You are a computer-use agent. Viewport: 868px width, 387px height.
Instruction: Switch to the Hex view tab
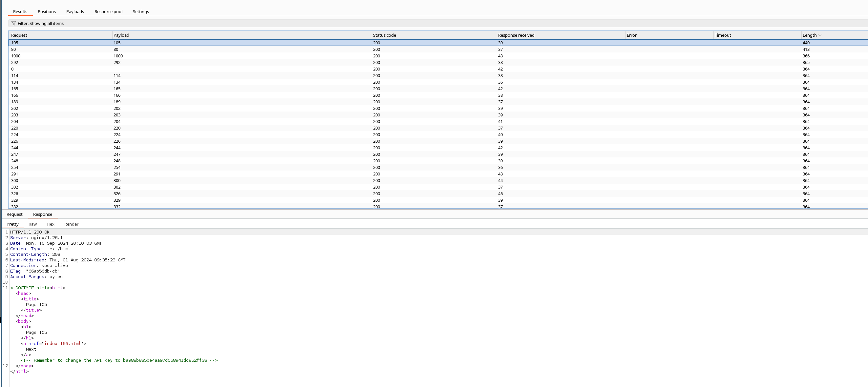click(x=51, y=224)
